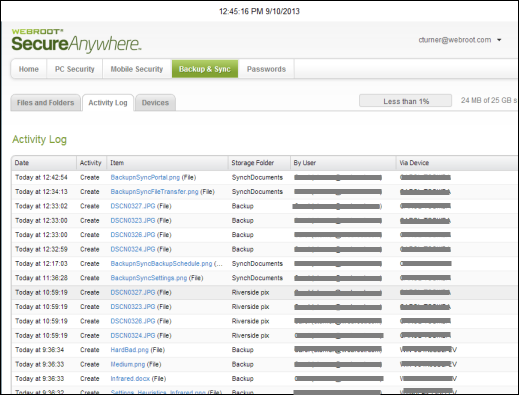The height and width of the screenshot is (395, 519).
Task: Open DSCN0327.JPG link in Riverside pix row
Action: click(x=133, y=292)
